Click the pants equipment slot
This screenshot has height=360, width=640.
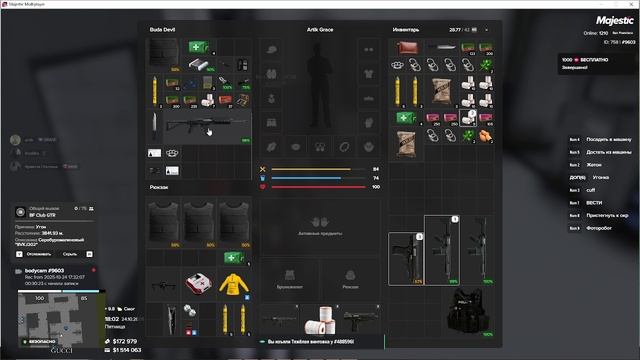pos(271,122)
